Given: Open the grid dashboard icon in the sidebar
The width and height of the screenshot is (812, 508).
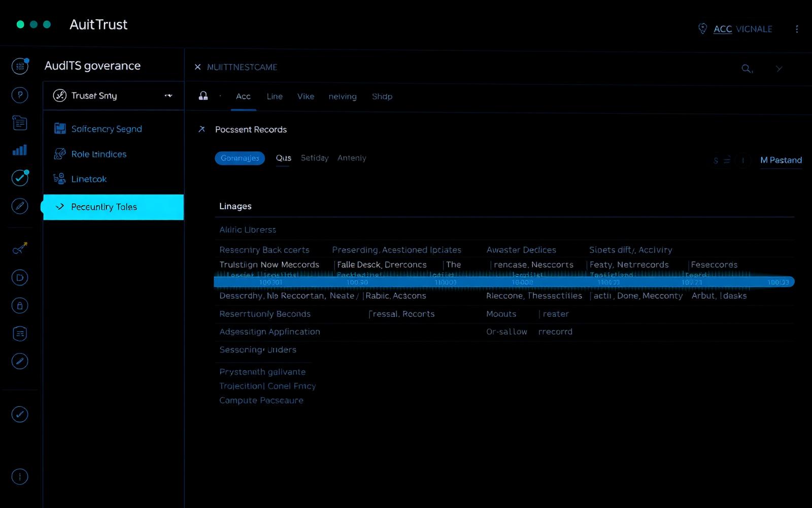Looking at the screenshot, I should point(20,66).
